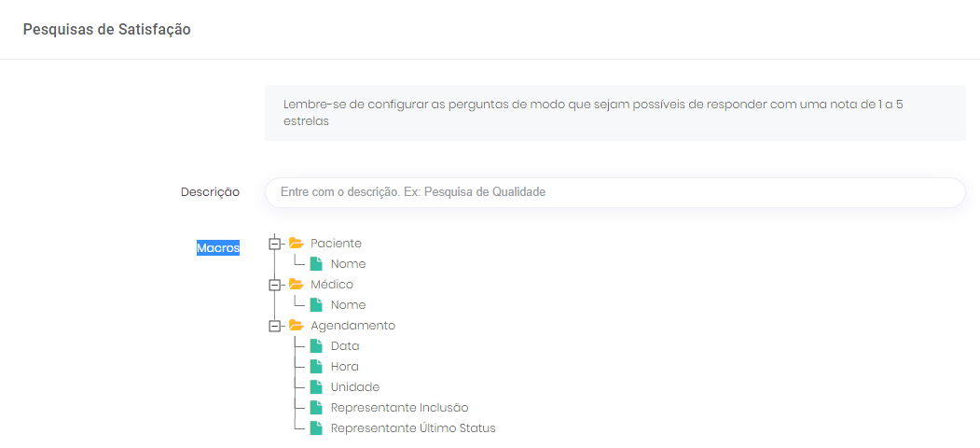Click file icon beside Representante Inclusão
The width and height of the screenshot is (980, 448).
click(316, 408)
